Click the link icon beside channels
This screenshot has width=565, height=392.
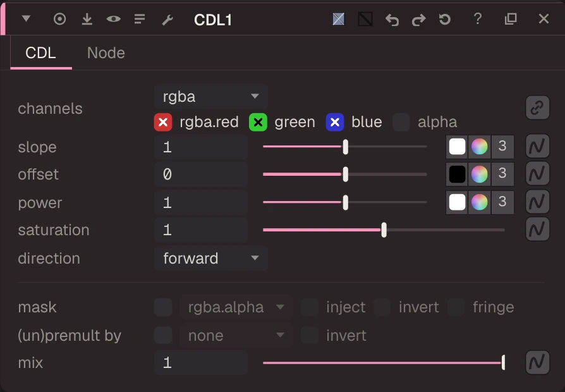coord(537,107)
